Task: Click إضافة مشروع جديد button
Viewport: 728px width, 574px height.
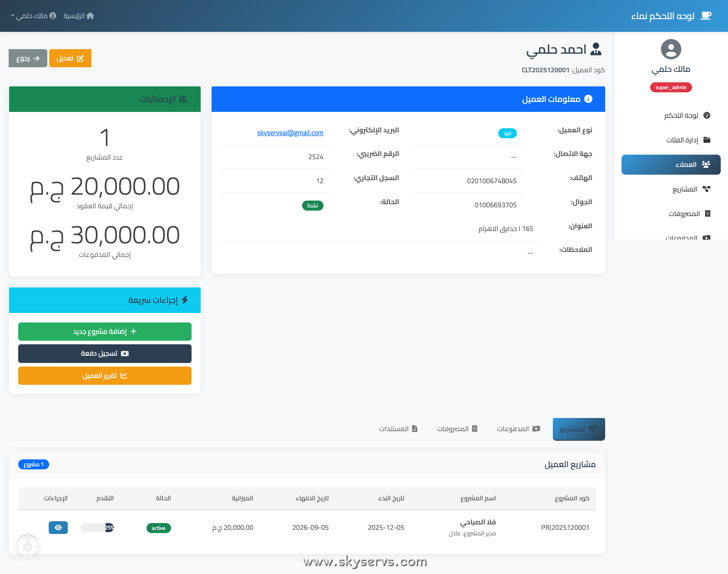Action: click(x=105, y=332)
